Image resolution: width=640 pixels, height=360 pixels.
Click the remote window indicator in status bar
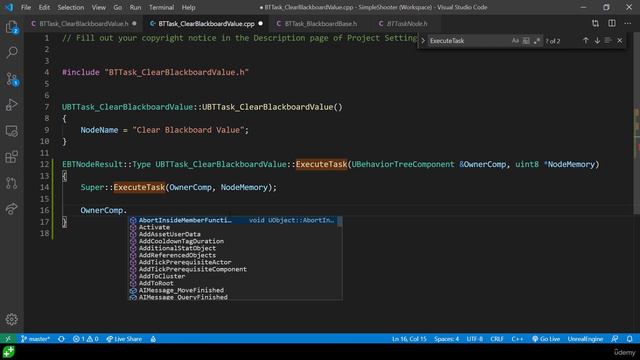8,339
